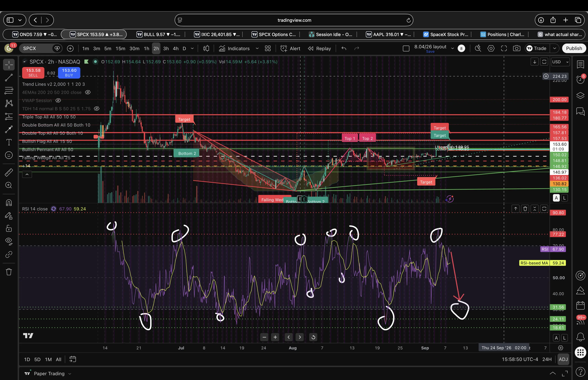Show the hidden VWAP Session indicator
Screen dimensions: 588x380
[x=58, y=100]
